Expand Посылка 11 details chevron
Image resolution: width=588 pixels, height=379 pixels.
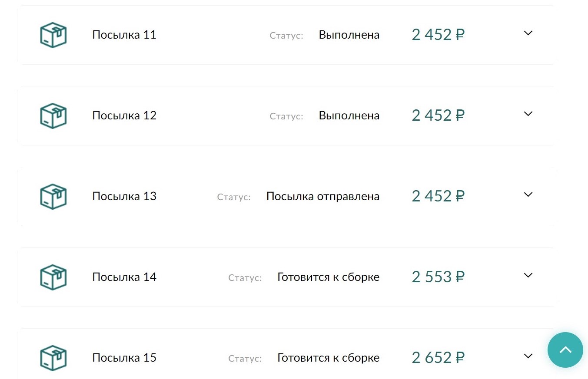[x=528, y=33]
